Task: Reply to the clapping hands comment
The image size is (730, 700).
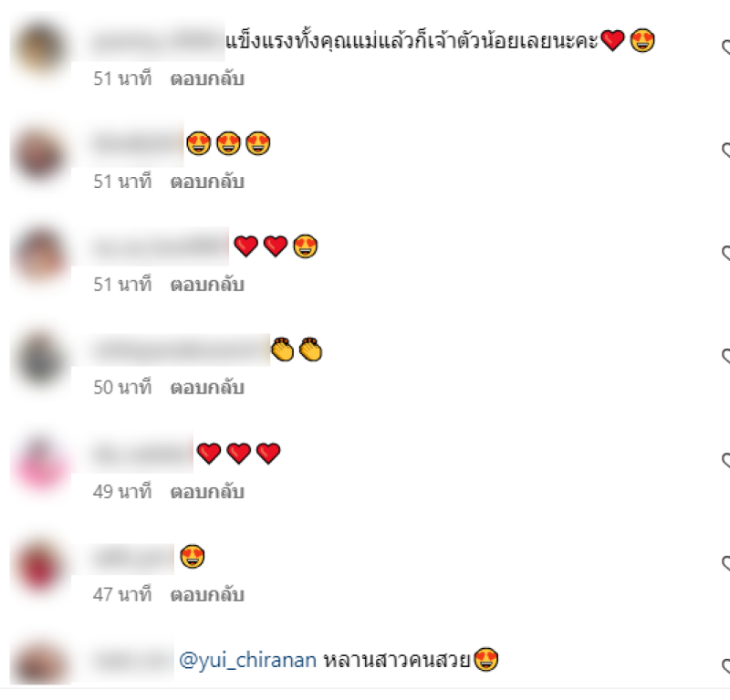Action: 207,388
